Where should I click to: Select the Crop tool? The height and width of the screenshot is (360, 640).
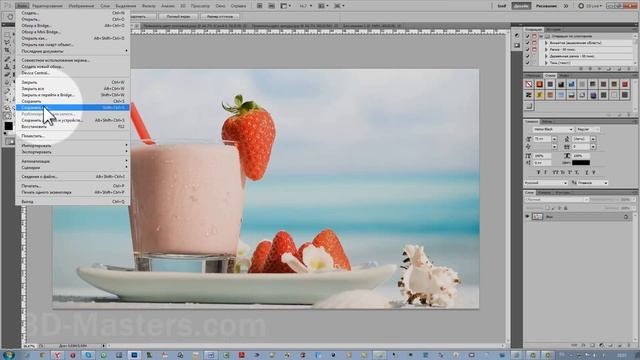7,51
